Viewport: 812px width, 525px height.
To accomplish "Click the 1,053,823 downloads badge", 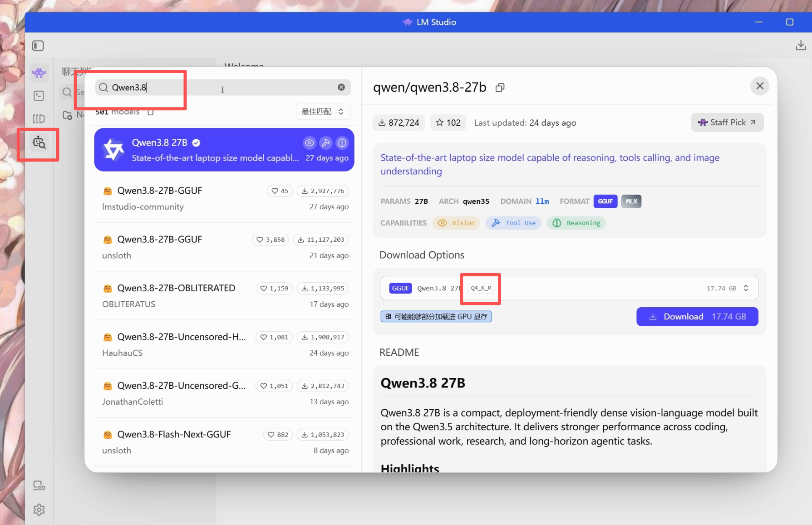I will (323, 435).
